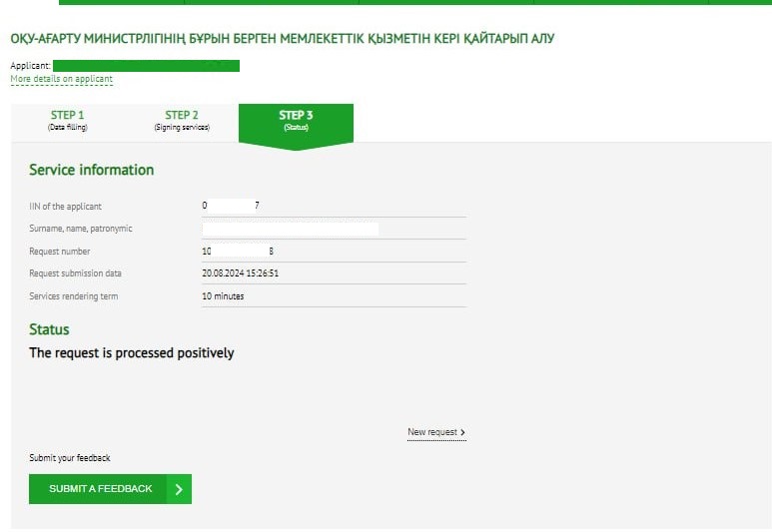Click the Request number value
The width and height of the screenshot is (772, 532).
pos(238,252)
